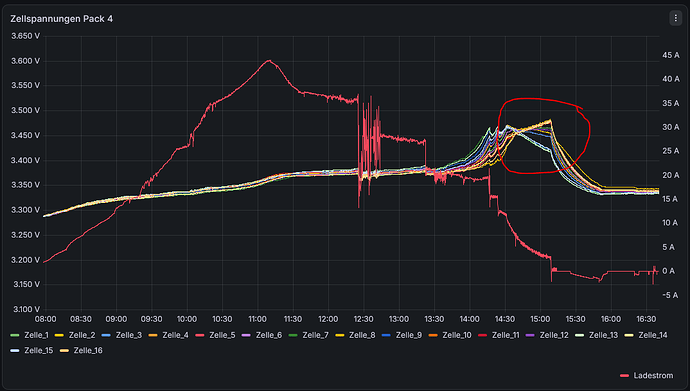Select Zelle_16 legend entry

point(81,351)
